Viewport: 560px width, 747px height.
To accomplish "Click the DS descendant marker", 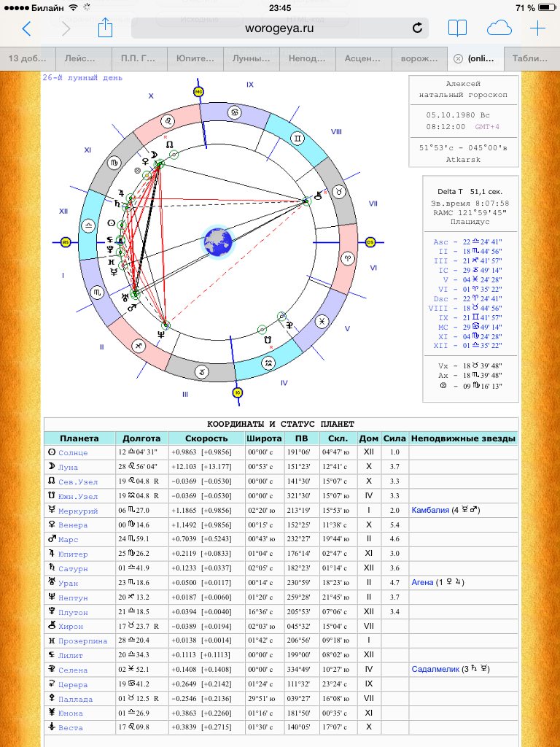I will (x=370, y=242).
